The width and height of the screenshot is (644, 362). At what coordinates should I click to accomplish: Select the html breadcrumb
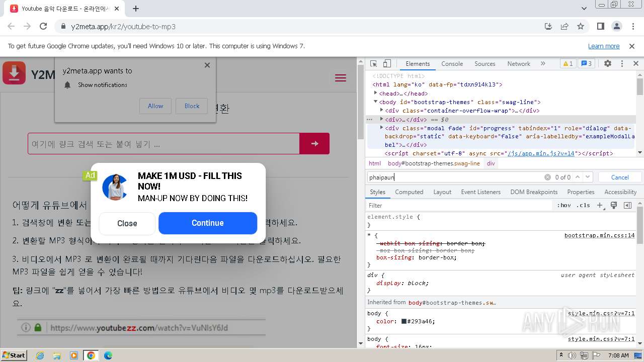(x=375, y=163)
